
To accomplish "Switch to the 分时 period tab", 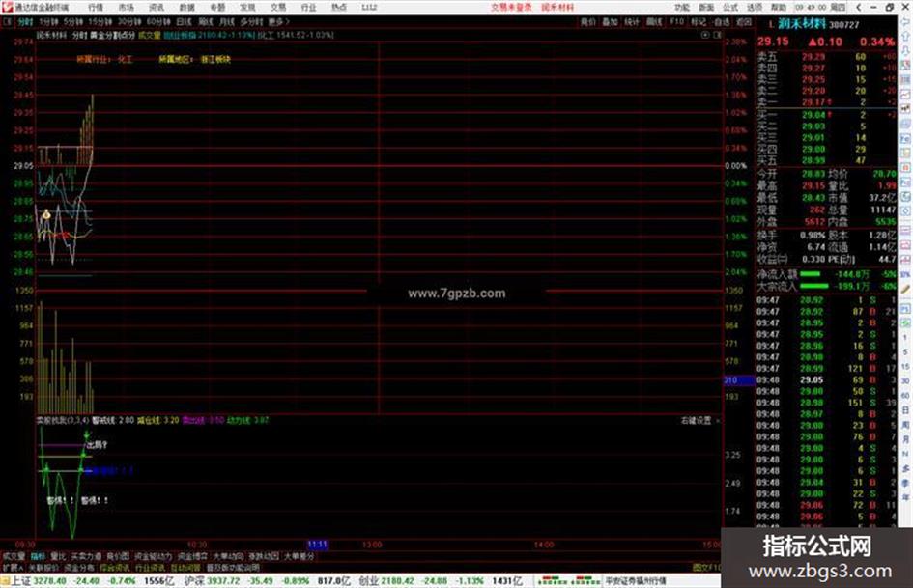I will tap(26, 21).
